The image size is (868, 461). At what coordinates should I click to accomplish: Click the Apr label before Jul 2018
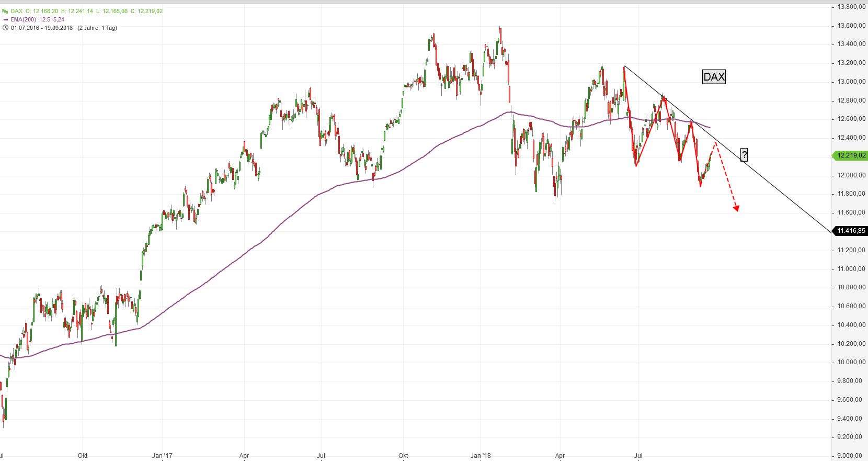560,456
